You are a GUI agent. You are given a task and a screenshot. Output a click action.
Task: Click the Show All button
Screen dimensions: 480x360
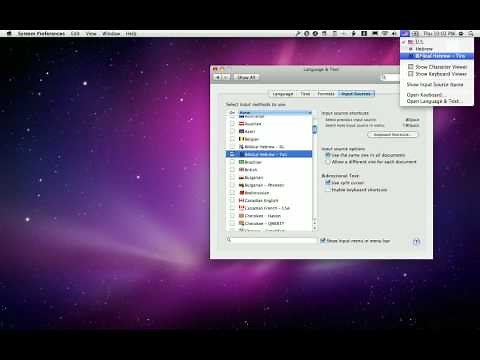click(x=246, y=77)
